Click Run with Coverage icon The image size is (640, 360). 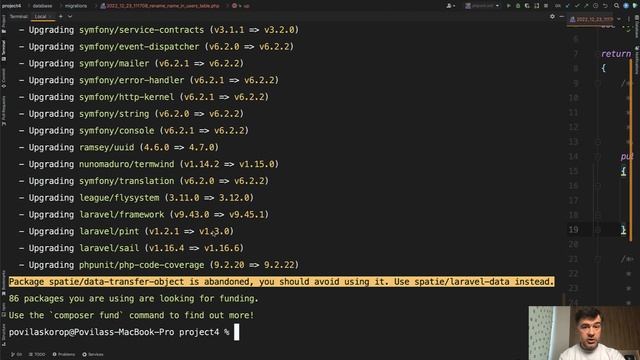[x=527, y=6]
